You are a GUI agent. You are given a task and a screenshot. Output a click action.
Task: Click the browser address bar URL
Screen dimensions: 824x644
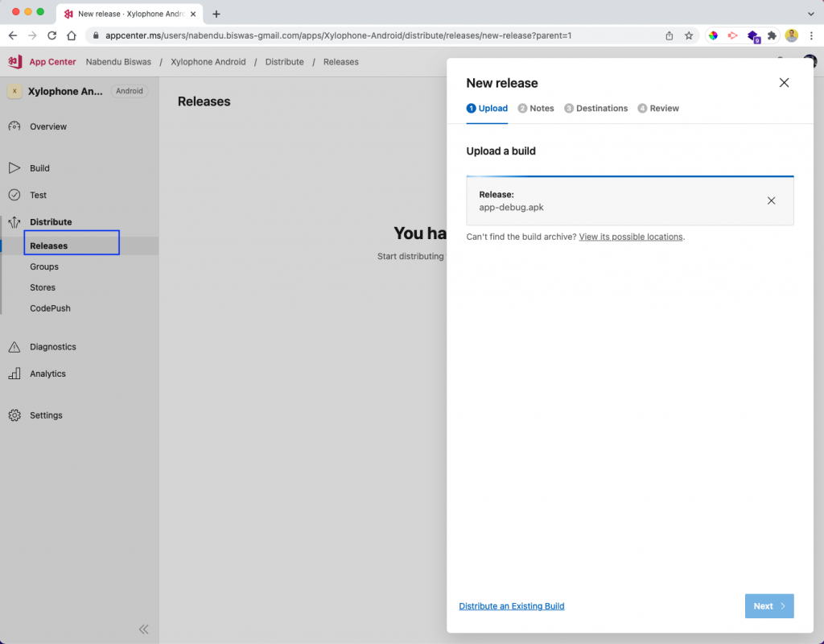tap(339, 35)
